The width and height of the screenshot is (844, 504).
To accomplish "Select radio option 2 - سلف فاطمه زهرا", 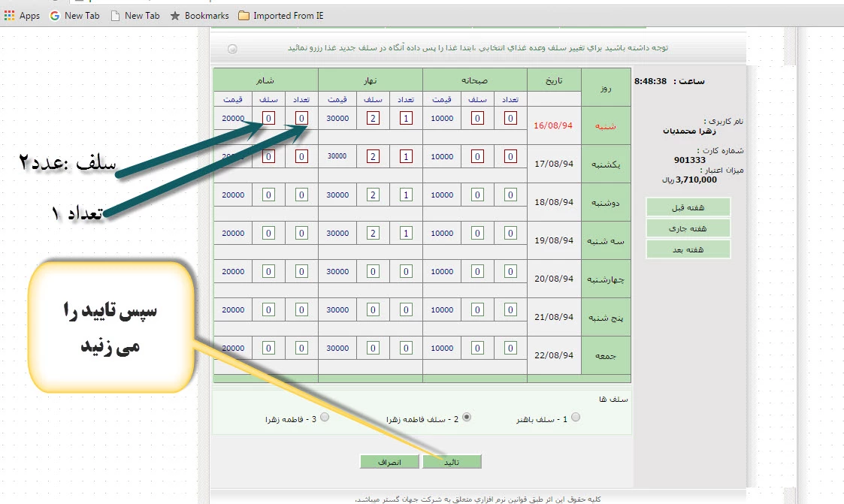I will [x=467, y=418].
